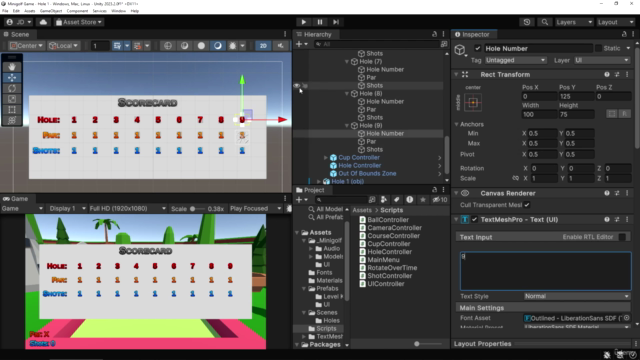Image resolution: width=640 pixels, height=360 pixels.
Task: Expand Cup Controller in Hierarchy
Action: (x=326, y=158)
